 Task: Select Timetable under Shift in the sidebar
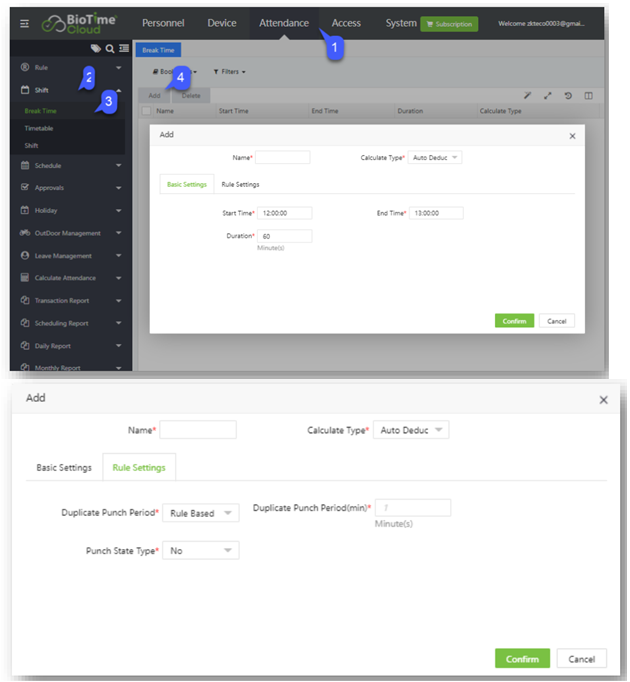pos(39,129)
